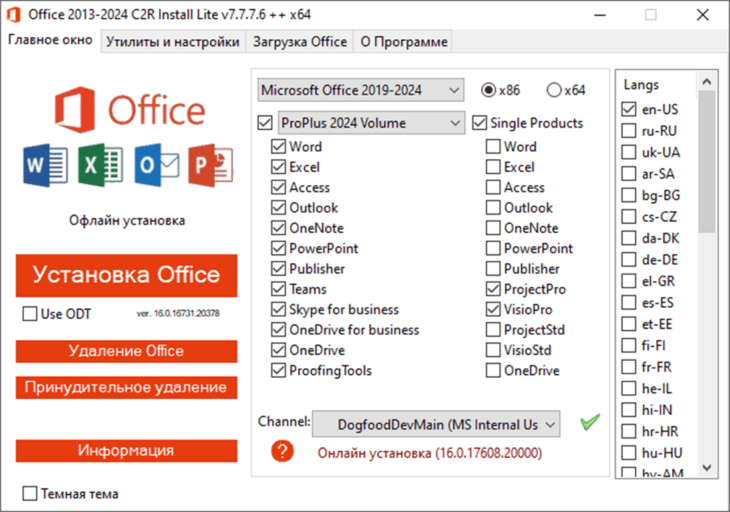Click the Принудительное удаление button
The height and width of the screenshot is (512, 730).
126,387
